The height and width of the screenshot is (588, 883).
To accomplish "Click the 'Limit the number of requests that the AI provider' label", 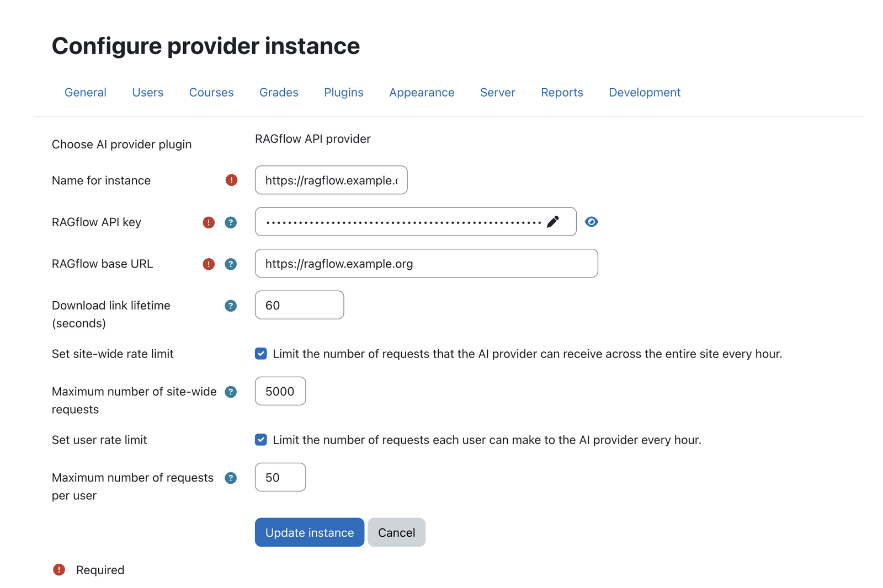I will tap(528, 354).
